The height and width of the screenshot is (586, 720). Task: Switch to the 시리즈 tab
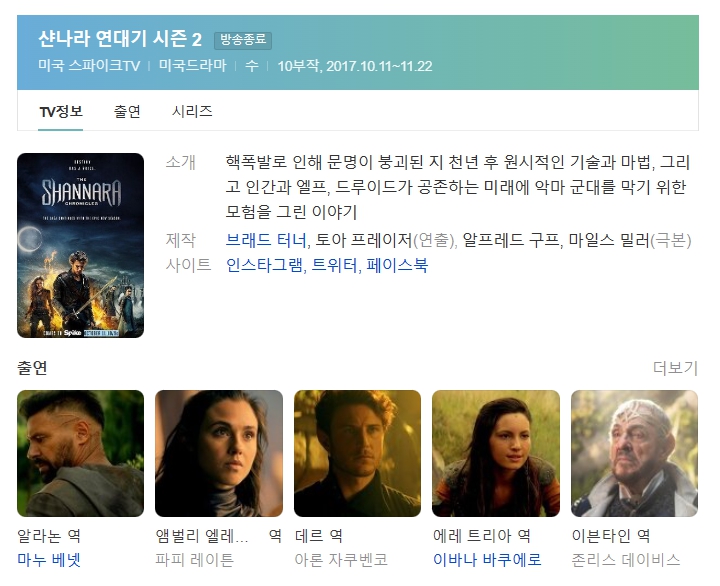(192, 112)
